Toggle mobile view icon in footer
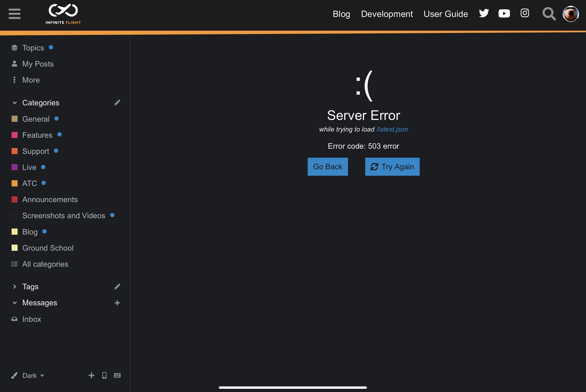Image resolution: width=586 pixels, height=392 pixels. pyautogui.click(x=104, y=375)
